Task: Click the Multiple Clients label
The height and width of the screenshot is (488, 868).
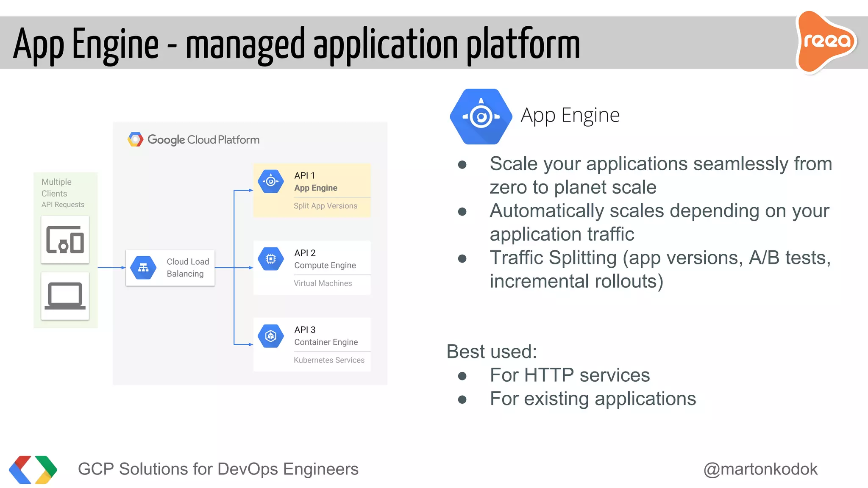Action: (56, 188)
